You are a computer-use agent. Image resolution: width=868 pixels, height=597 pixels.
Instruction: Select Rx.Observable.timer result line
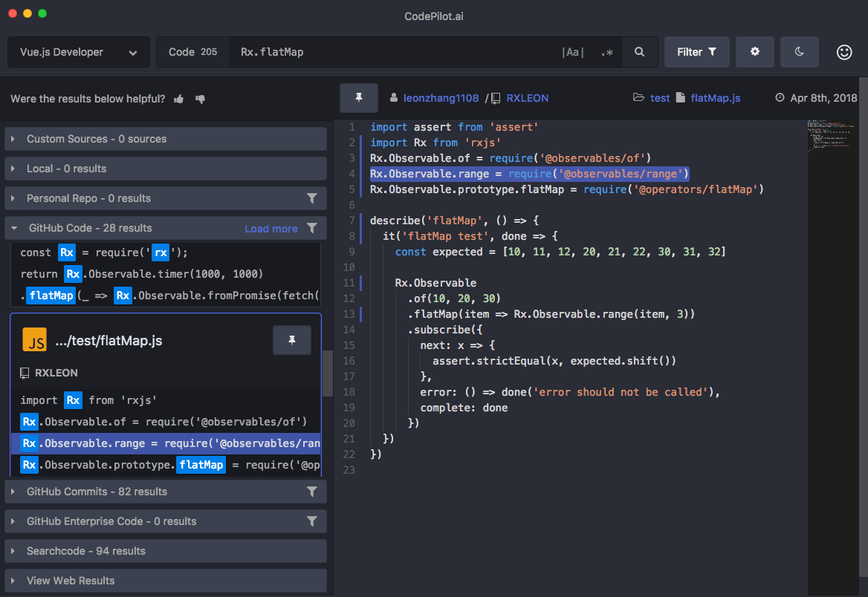point(166,274)
